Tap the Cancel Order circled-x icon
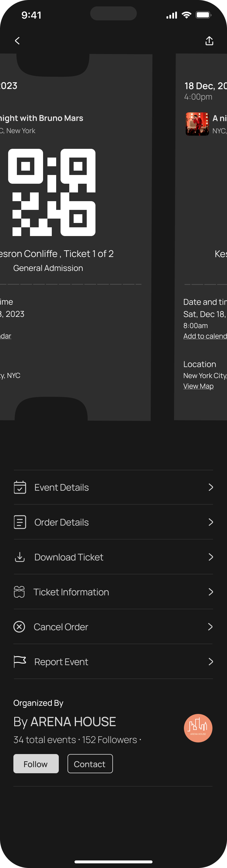This screenshot has height=868, width=227. [x=19, y=627]
